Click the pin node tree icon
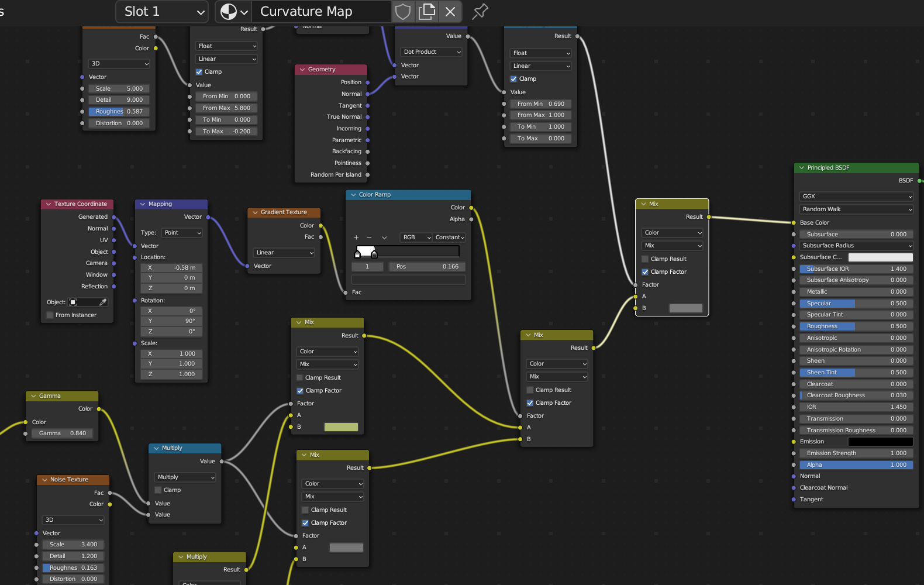The image size is (924, 585). tap(480, 12)
